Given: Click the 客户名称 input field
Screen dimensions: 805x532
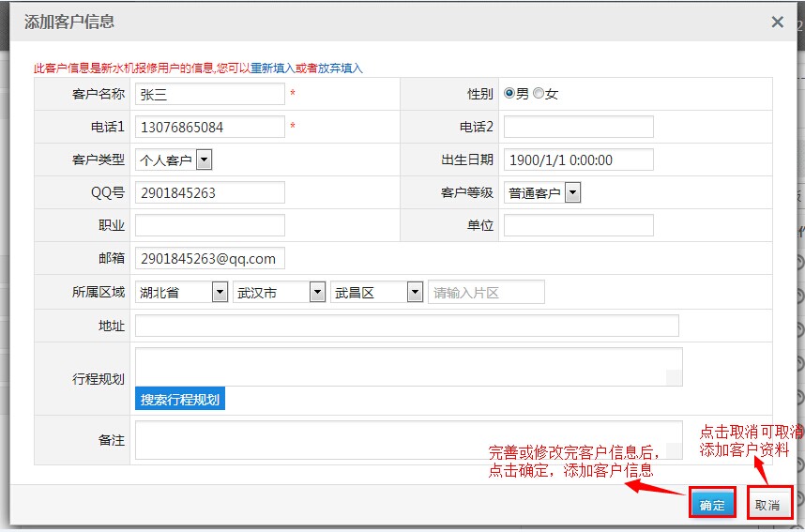Looking at the screenshot, I should pos(209,94).
